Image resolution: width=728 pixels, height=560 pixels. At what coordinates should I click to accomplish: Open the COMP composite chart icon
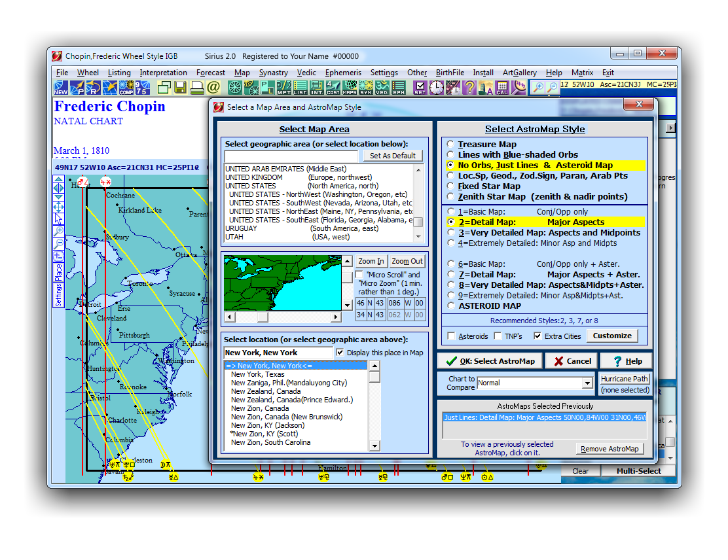point(126,88)
